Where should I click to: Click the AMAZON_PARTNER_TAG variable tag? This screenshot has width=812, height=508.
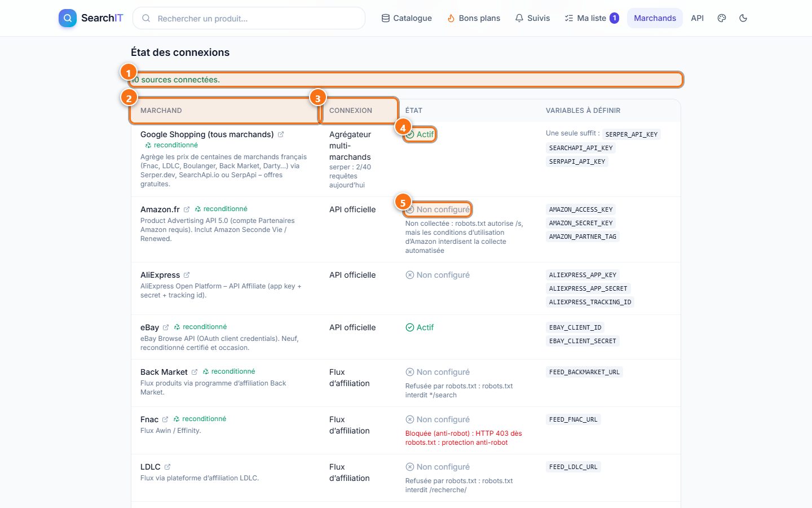pyautogui.click(x=582, y=237)
